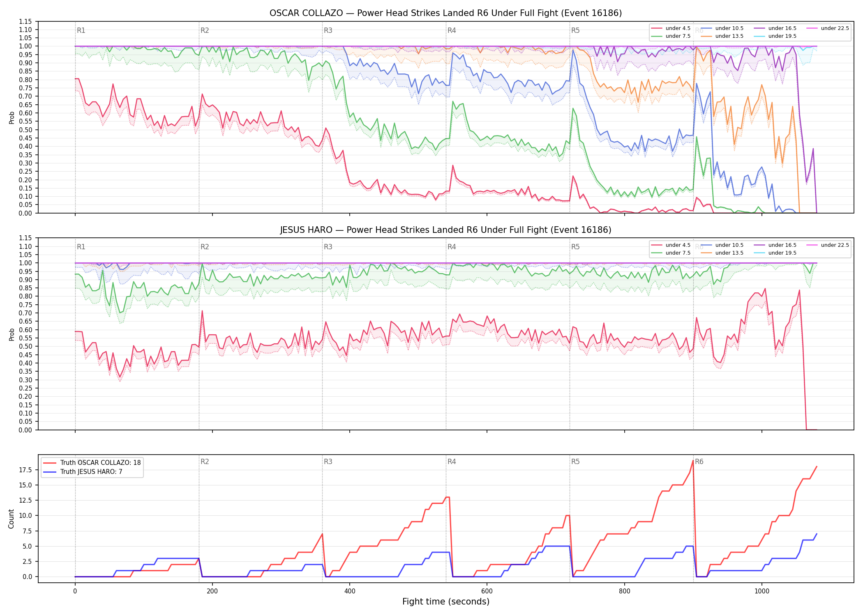Select 'under 7.5' label in Oscar Collazo legend
The image size is (863, 616).
click(x=678, y=36)
